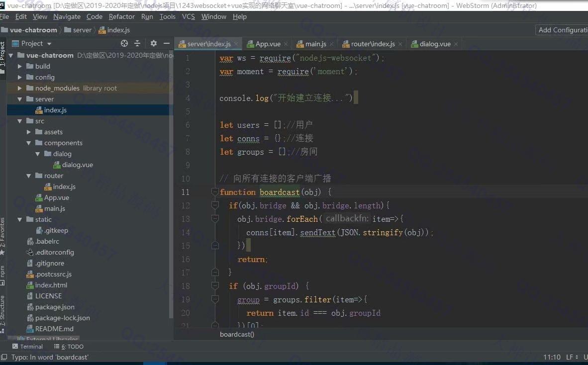Open the 6: TODO tool window
The height and width of the screenshot is (365, 588).
coord(69,346)
